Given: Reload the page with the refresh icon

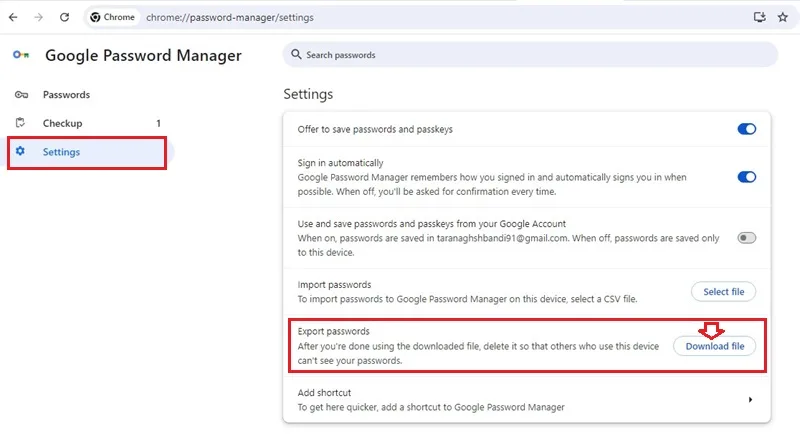Looking at the screenshot, I should (64, 17).
